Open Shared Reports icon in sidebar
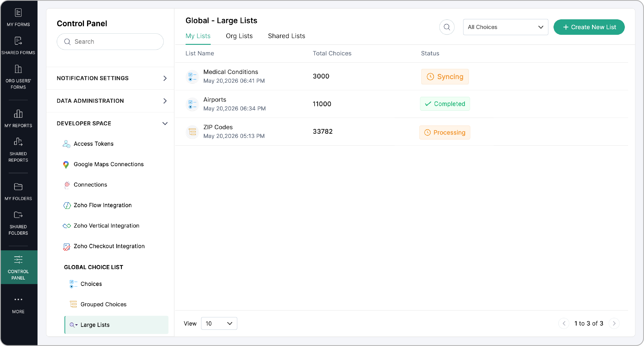 pos(18,142)
